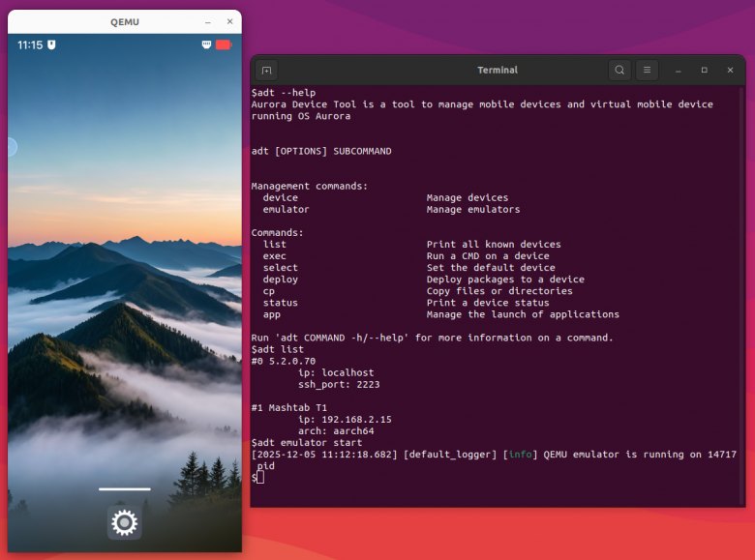Open the Settings gear app in emulator
755x560 pixels.
pos(124,522)
